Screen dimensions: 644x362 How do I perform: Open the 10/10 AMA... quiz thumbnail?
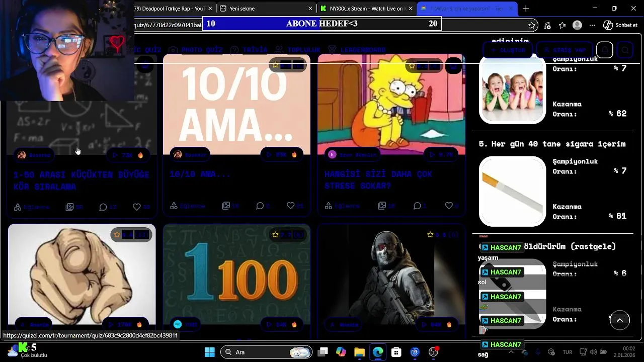[x=236, y=105]
